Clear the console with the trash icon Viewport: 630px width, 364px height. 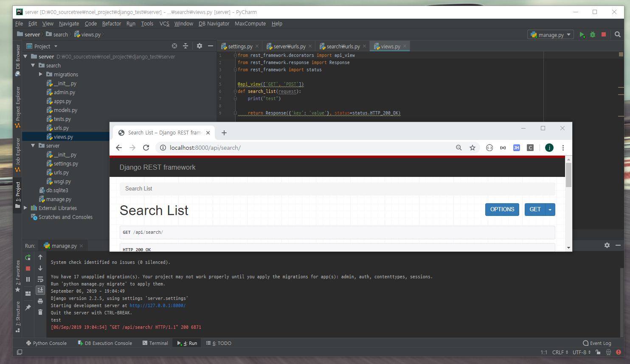pos(40,312)
